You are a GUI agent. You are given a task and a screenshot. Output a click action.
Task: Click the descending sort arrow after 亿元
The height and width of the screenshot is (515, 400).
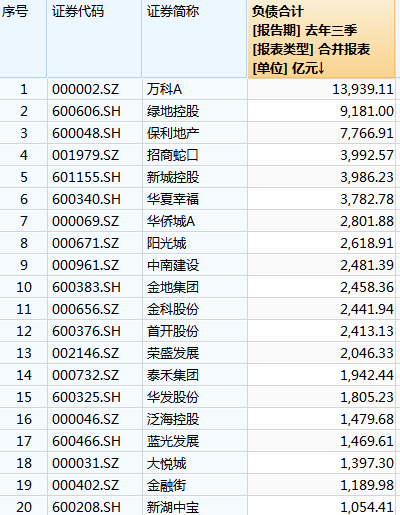click(321, 69)
